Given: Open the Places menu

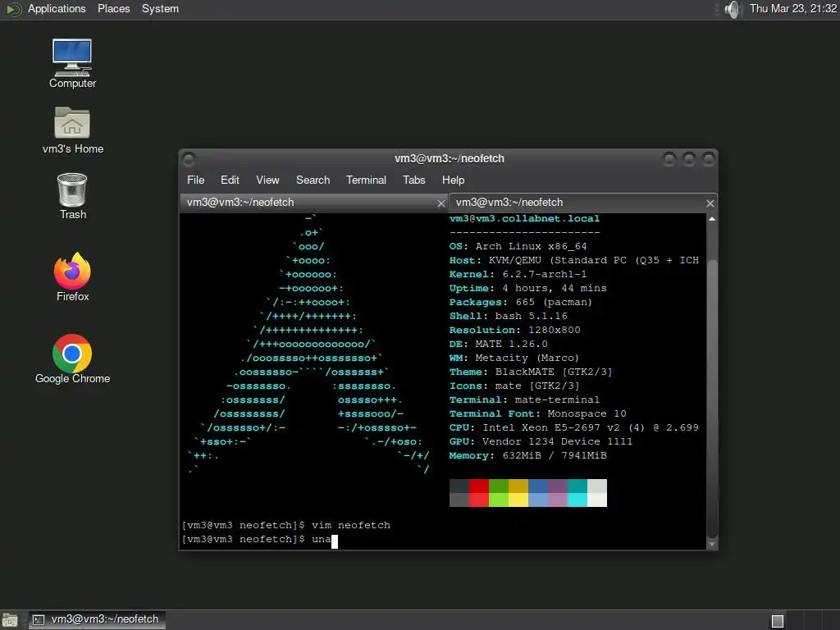Looking at the screenshot, I should pos(113,8).
